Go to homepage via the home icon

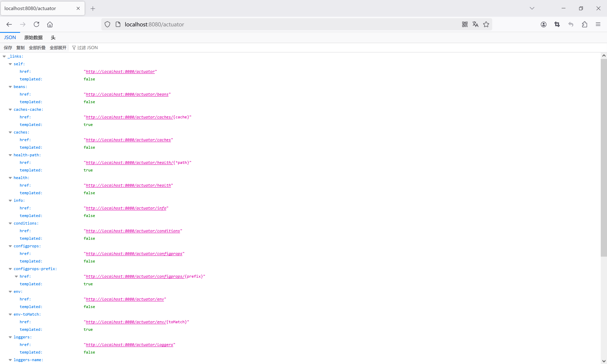pos(50,24)
